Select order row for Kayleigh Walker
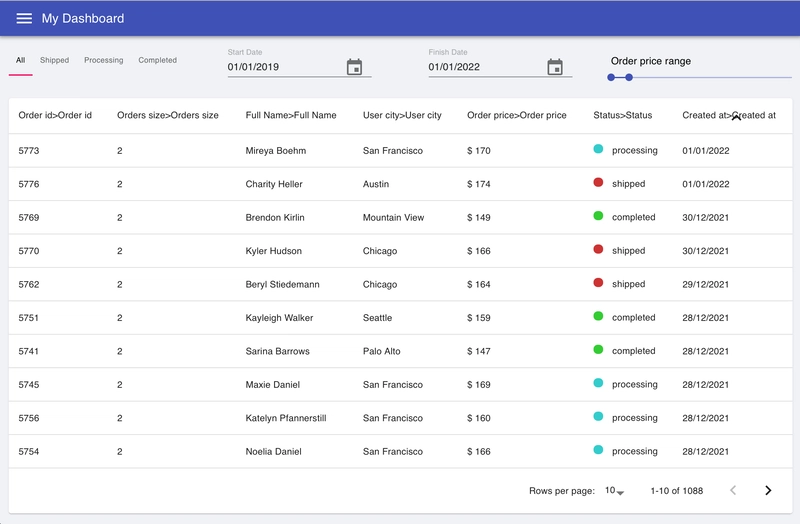 point(400,317)
